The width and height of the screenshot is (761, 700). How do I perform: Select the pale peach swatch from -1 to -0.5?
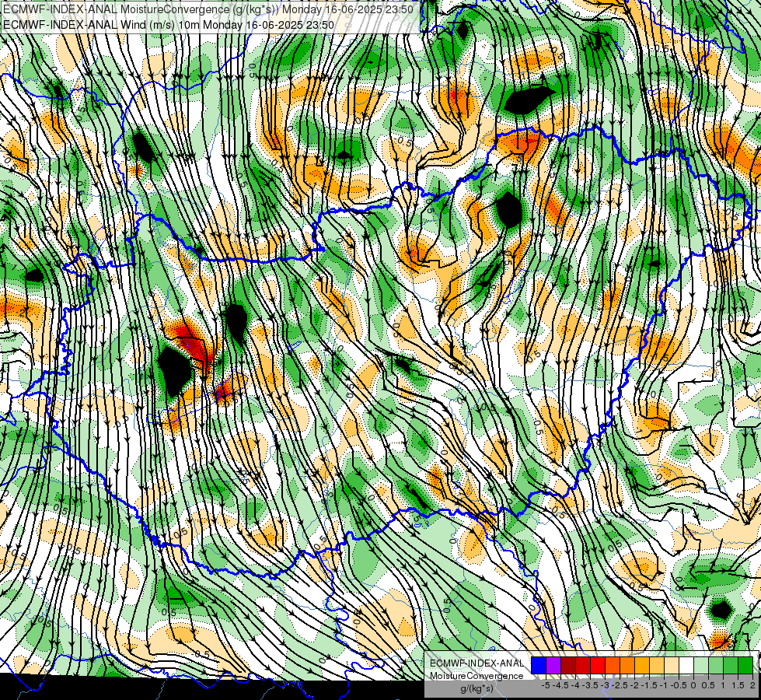coord(672,665)
